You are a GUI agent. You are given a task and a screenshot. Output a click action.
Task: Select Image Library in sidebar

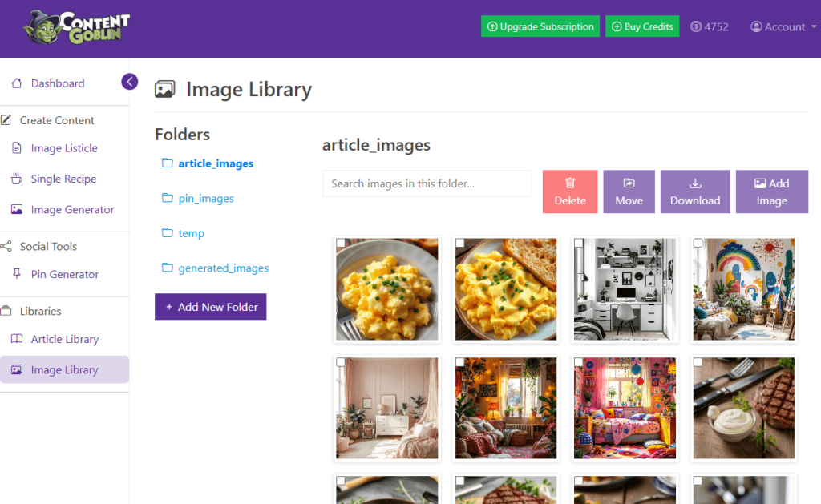pos(64,369)
